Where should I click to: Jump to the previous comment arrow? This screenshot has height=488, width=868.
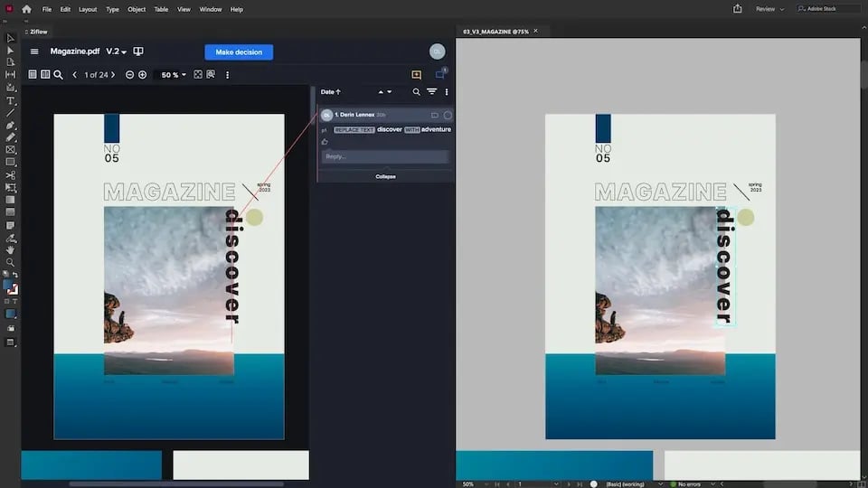click(x=381, y=92)
